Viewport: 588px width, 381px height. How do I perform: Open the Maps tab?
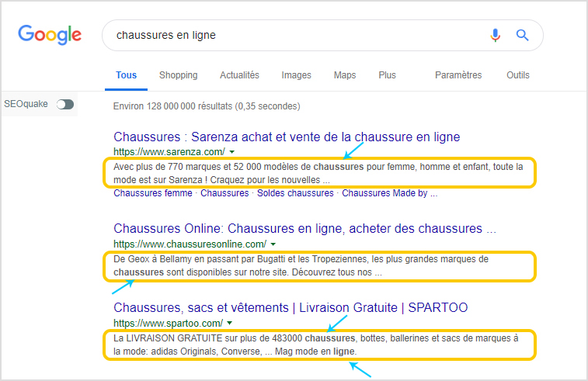(x=345, y=75)
